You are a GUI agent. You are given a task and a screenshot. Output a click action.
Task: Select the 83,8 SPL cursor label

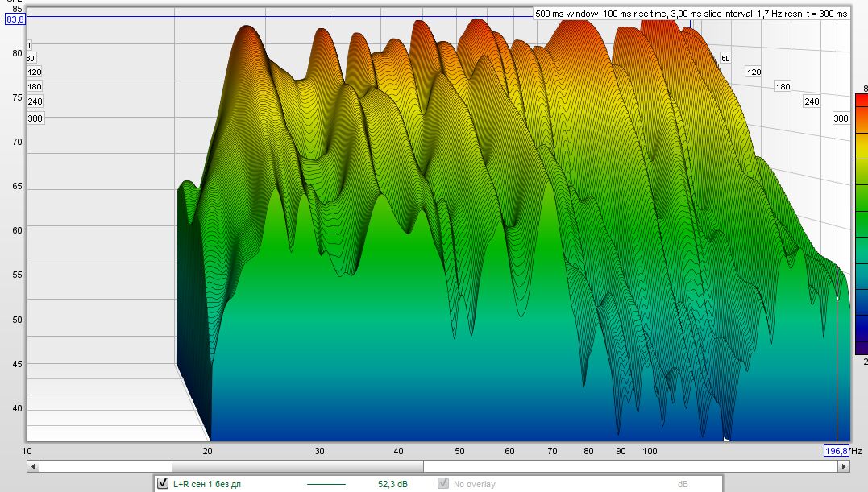(15, 19)
